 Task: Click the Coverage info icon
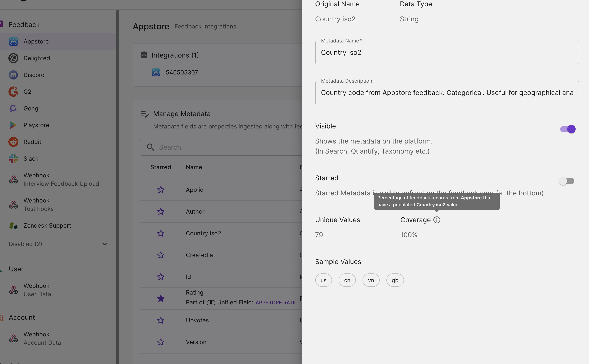(x=437, y=220)
